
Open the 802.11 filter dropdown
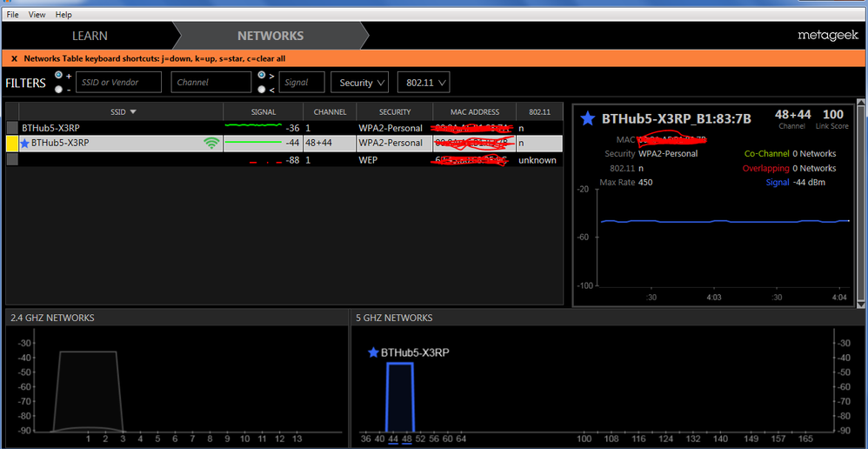point(424,82)
